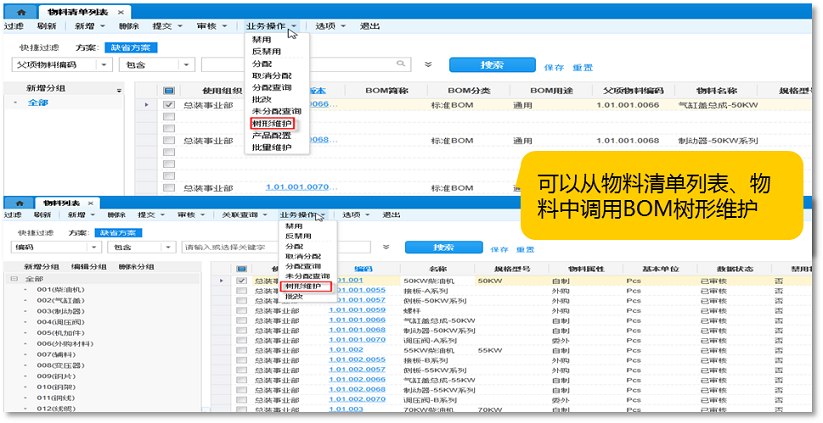Click the upper 搜索 search button
Image resolution: width=823 pixels, height=423 pixels.
491,65
